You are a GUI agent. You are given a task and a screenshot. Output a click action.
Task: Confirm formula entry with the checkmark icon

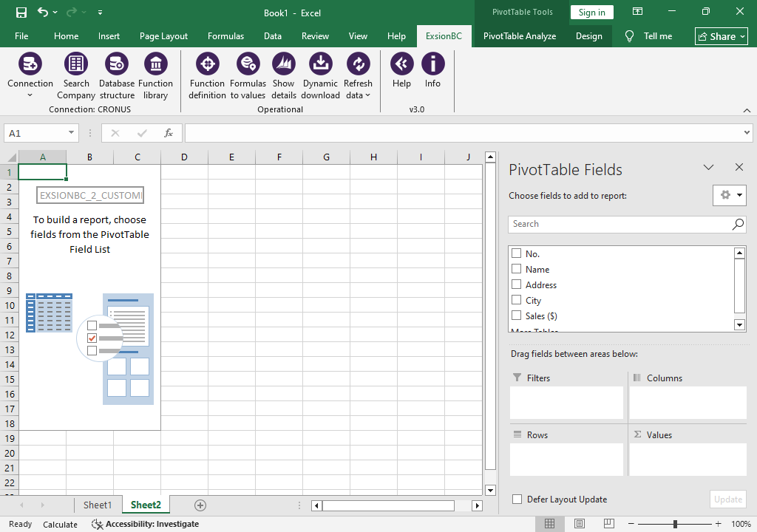tap(142, 133)
